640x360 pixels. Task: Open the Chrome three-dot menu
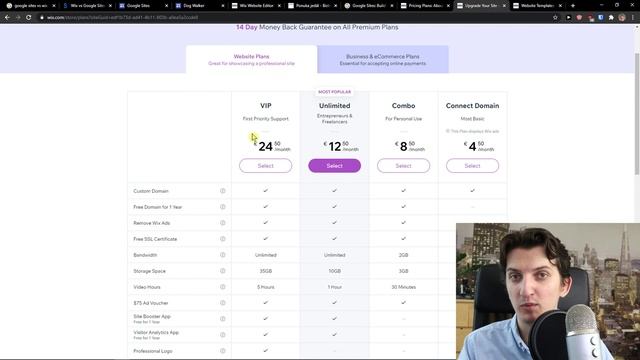coord(633,18)
